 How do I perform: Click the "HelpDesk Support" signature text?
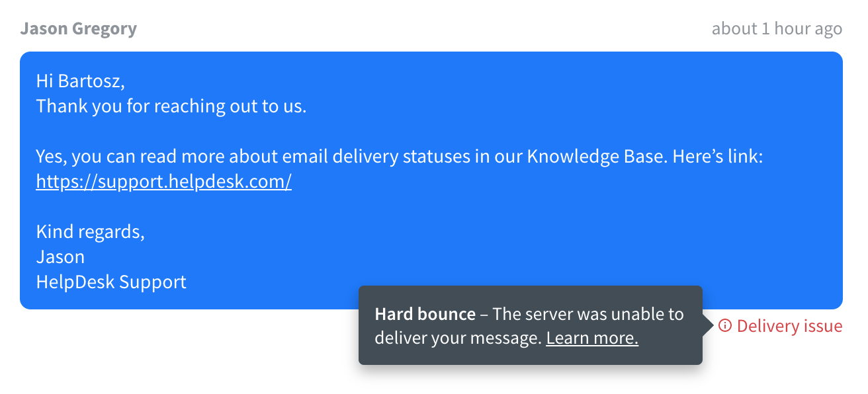(111, 282)
